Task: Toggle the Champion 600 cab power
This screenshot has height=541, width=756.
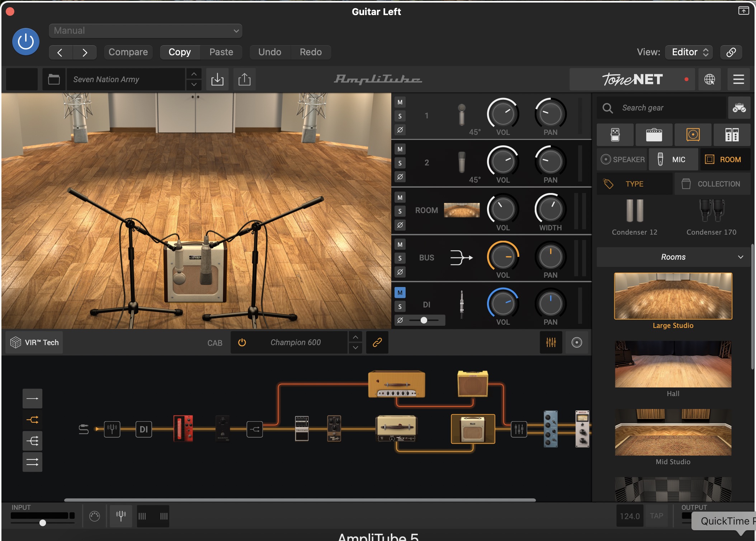Action: tap(242, 343)
